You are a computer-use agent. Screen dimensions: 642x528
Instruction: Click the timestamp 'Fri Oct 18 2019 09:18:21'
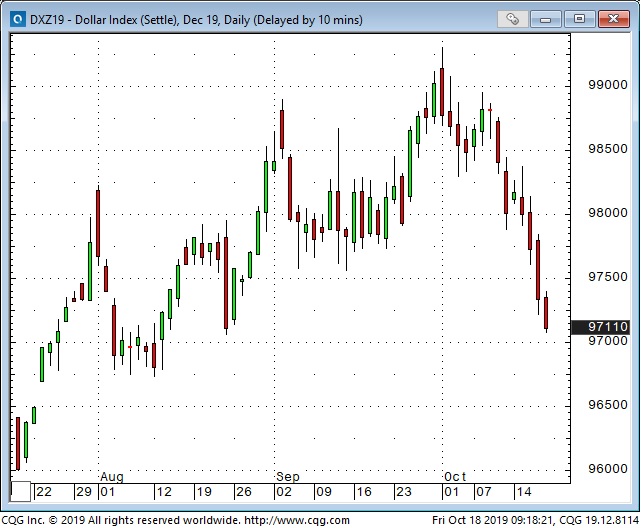493,520
